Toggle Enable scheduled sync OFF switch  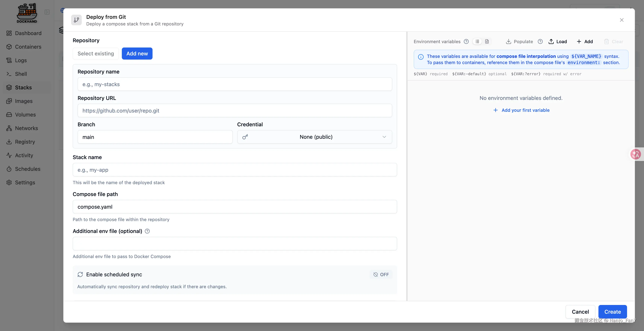[381, 274]
